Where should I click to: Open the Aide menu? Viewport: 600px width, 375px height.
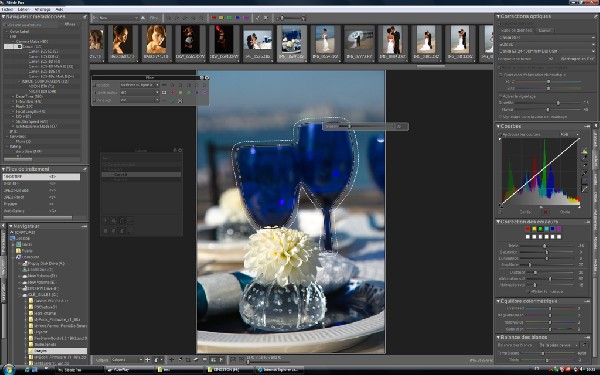click(59, 9)
